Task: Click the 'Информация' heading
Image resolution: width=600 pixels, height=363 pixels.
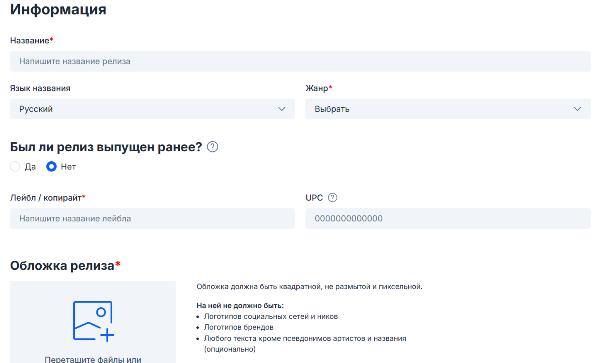Action: pyautogui.click(x=58, y=9)
